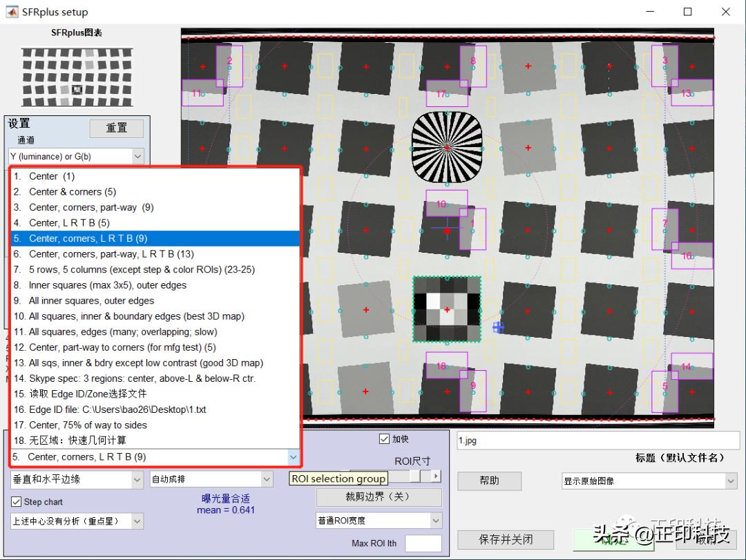Screen dimensions: 746x560
Task: Pick "18. 无区域：快速几何计算" from the list
Action: click(155, 441)
